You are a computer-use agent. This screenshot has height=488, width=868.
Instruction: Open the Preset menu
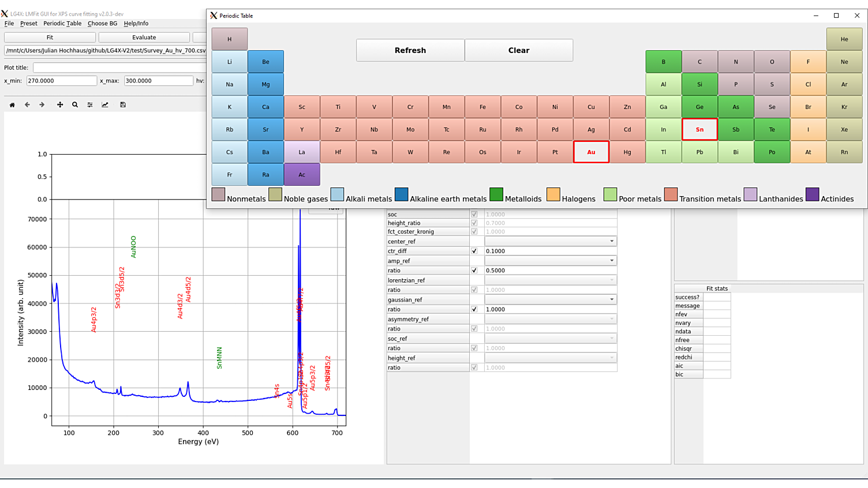pyautogui.click(x=28, y=24)
